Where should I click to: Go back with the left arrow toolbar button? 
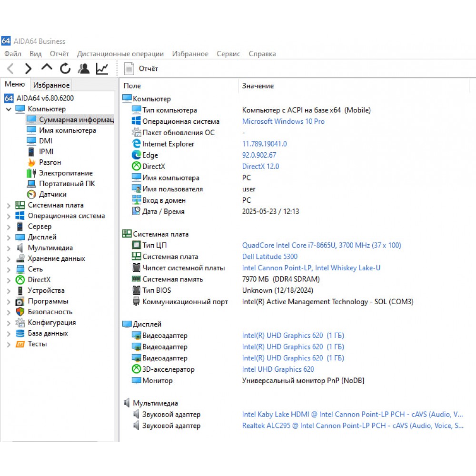click(x=10, y=69)
